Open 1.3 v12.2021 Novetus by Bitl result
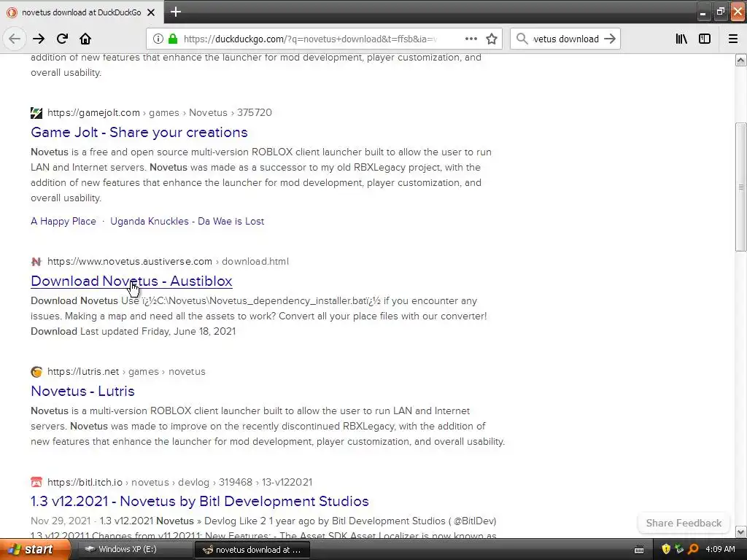 [x=200, y=502]
